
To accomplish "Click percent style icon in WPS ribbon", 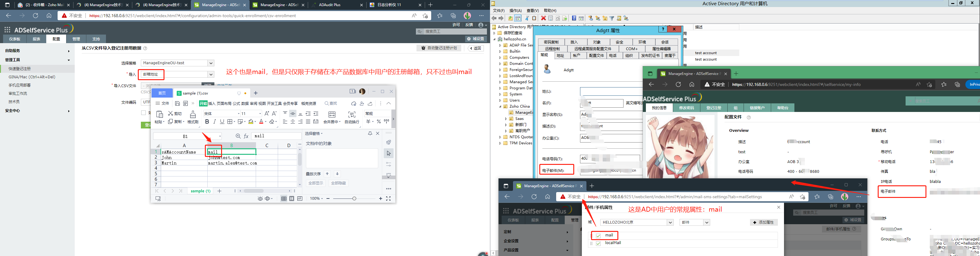I will pos(379,121).
